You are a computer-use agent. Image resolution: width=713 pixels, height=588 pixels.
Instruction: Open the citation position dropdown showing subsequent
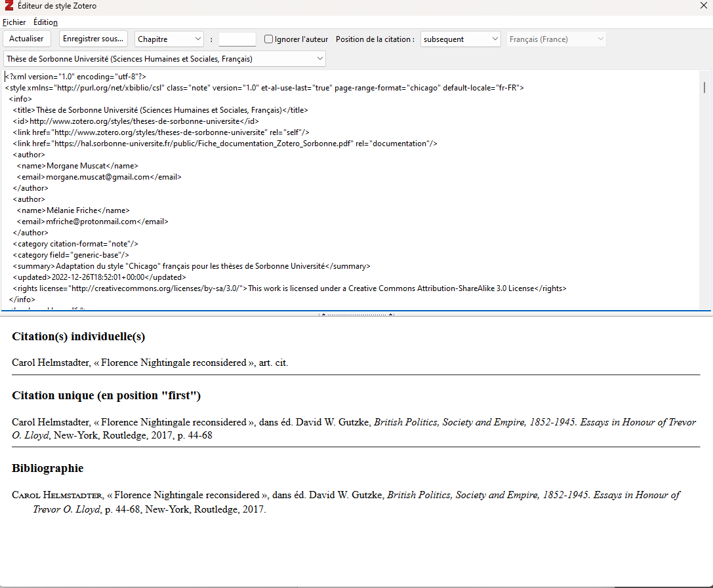point(460,39)
